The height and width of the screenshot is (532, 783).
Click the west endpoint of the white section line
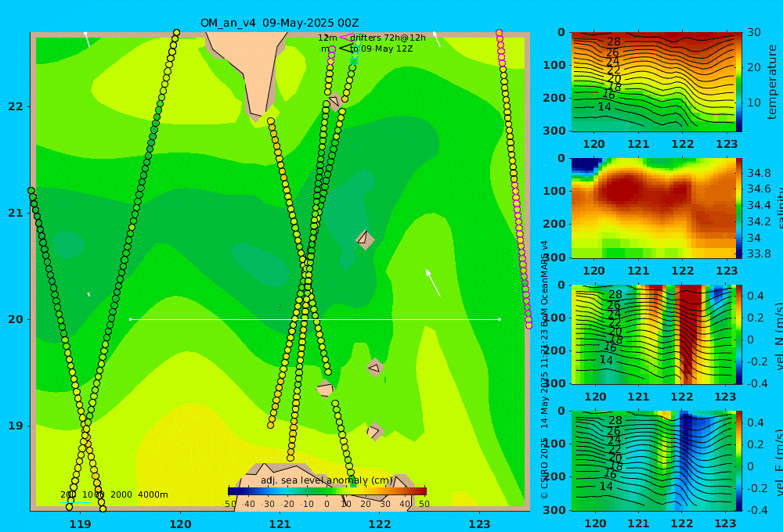[x=130, y=319]
